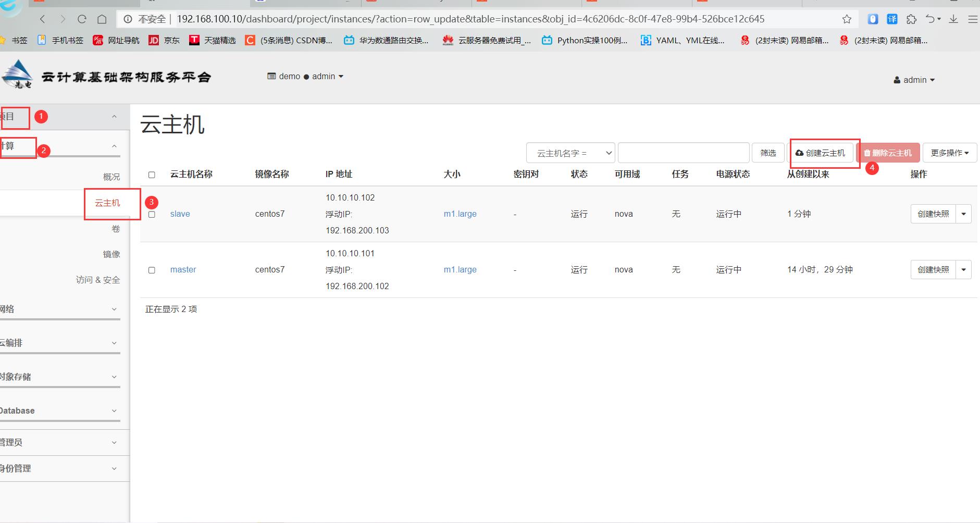Viewport: 980px width, 523px height.
Task: Open the 书签 bookmark star
Action: [14, 40]
